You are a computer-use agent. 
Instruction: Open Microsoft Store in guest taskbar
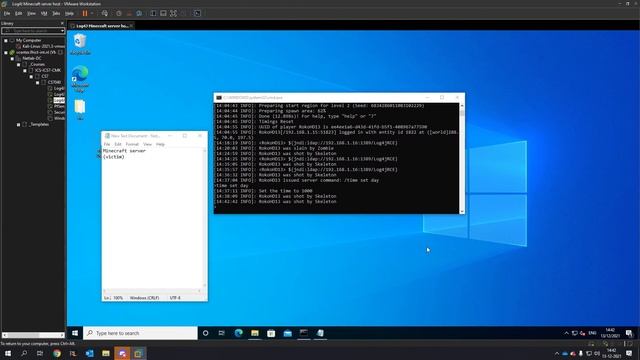[x=271, y=333]
